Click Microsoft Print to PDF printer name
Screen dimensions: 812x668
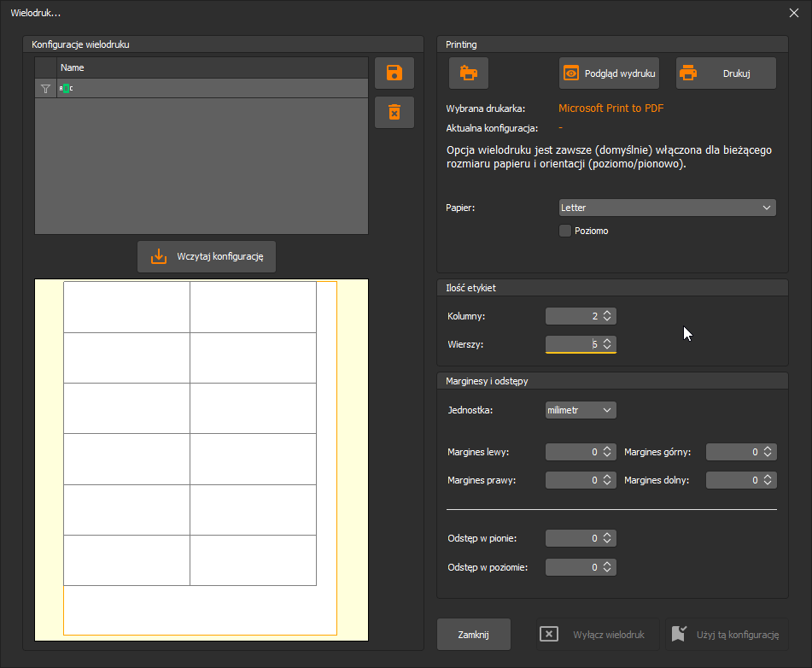click(611, 108)
